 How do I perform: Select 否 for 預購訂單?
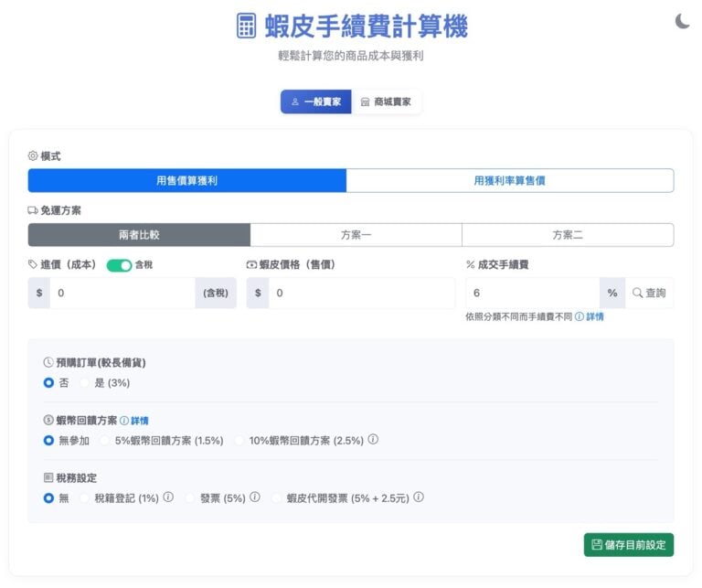tap(48, 383)
